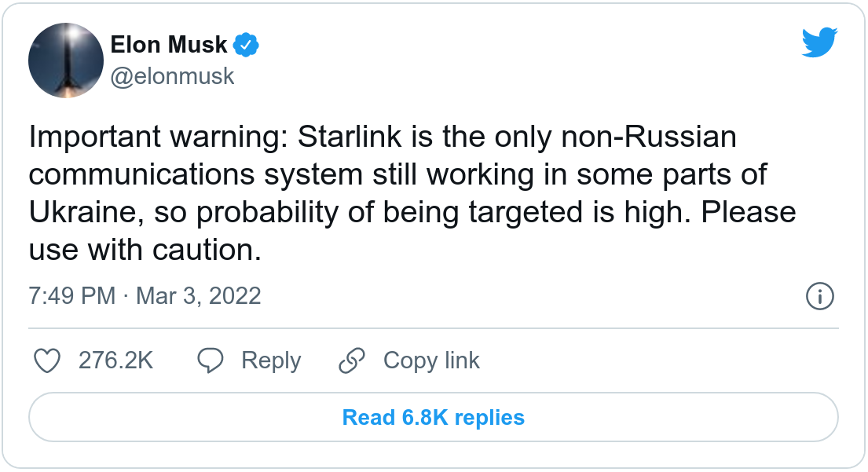This screenshot has height=472, width=868.
Task: Open the tweet info circle icon
Action: click(x=820, y=296)
